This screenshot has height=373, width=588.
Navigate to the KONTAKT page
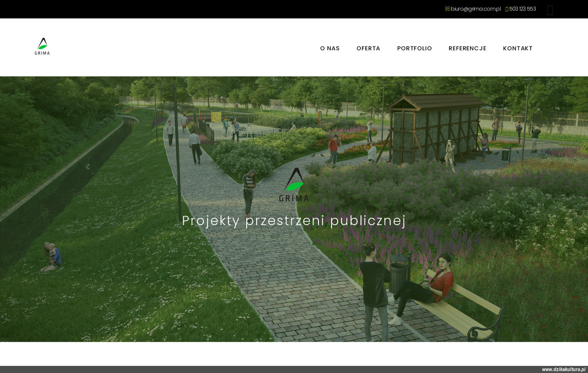pyautogui.click(x=518, y=48)
